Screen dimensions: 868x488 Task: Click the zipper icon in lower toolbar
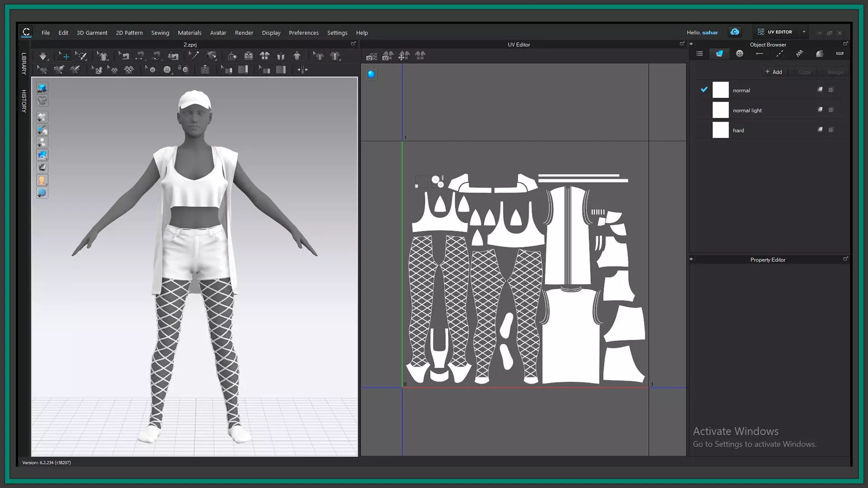(x=205, y=70)
